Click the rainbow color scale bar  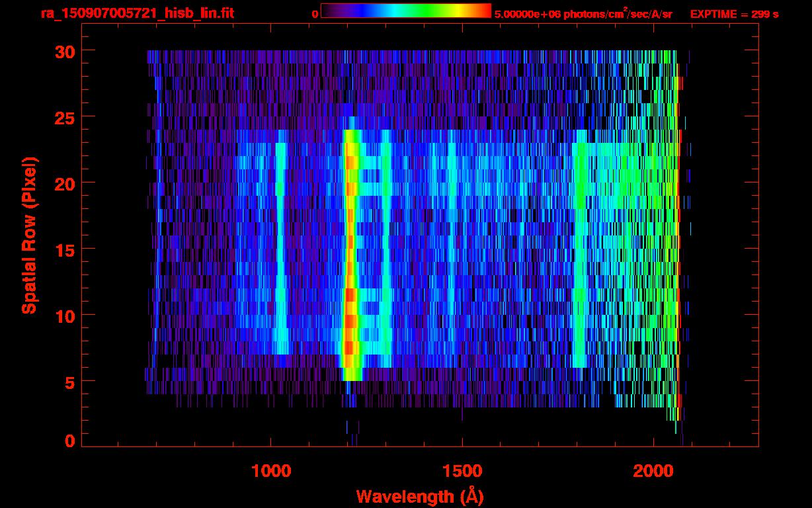(x=405, y=11)
